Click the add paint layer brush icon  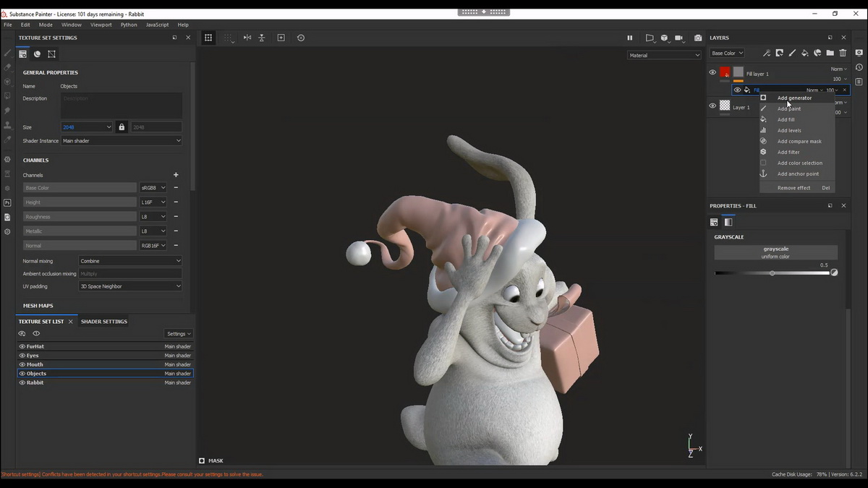[792, 53]
